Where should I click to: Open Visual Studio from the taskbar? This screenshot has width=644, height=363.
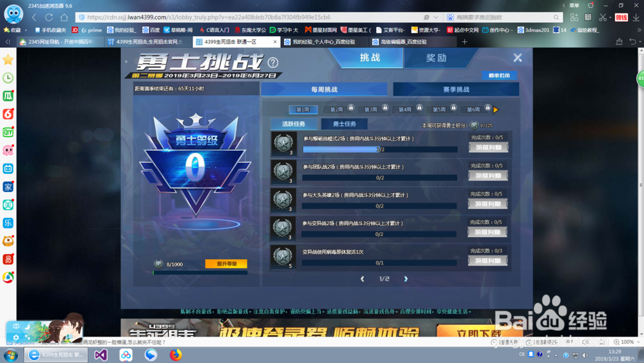101,355
